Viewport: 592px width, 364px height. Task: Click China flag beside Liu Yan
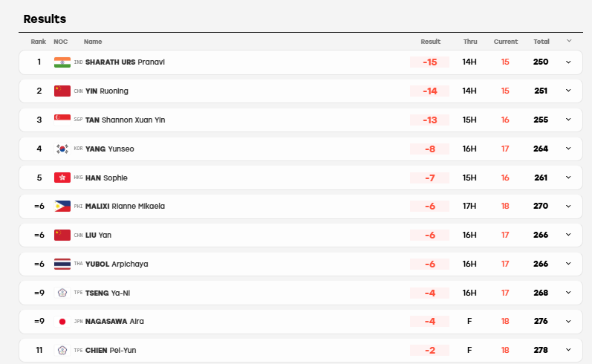(62, 235)
